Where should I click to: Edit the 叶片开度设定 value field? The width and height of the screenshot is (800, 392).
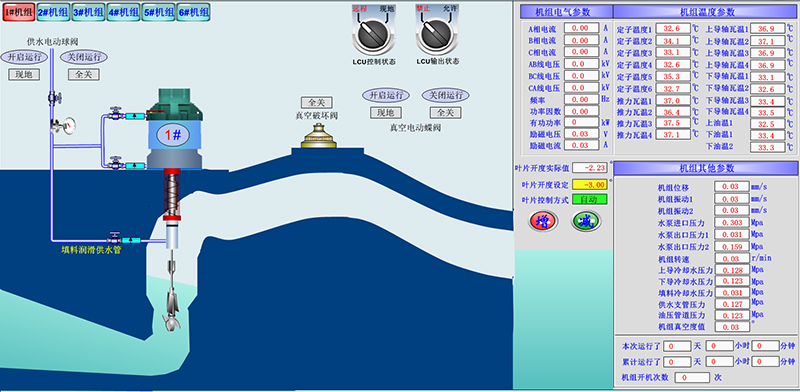coord(589,184)
